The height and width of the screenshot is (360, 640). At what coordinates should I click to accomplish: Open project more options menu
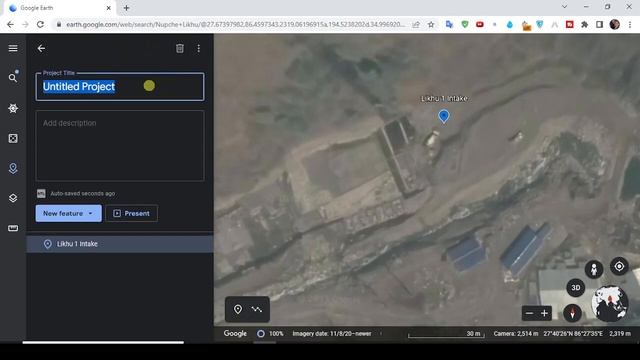click(199, 49)
